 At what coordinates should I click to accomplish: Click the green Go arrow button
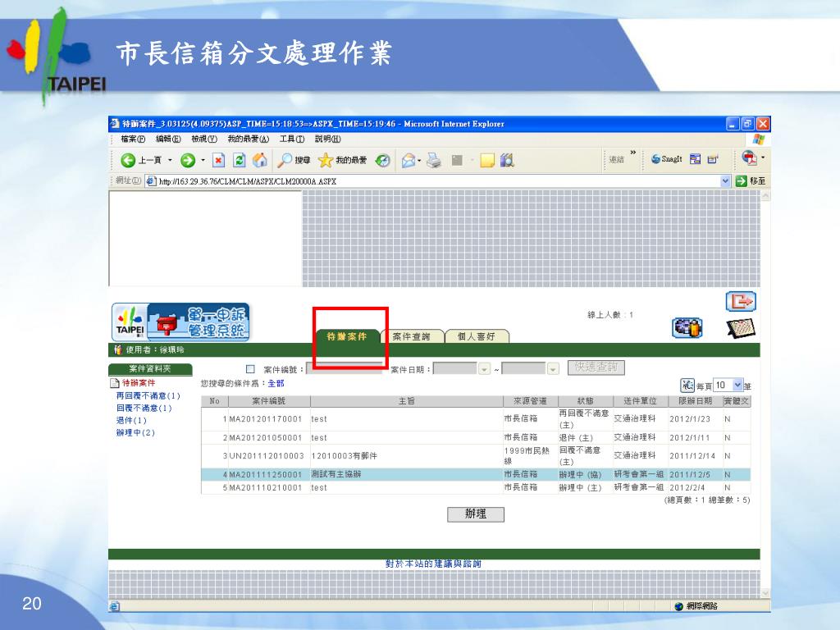(x=742, y=181)
